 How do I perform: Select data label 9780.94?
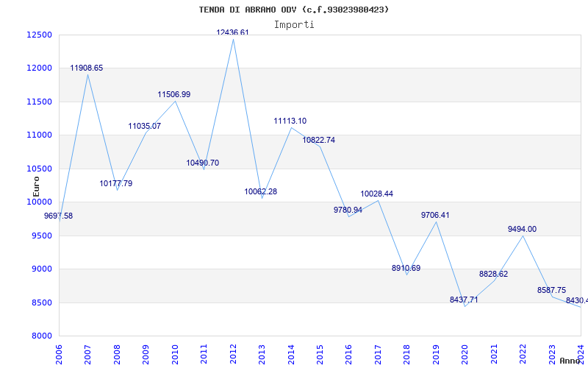point(348,210)
